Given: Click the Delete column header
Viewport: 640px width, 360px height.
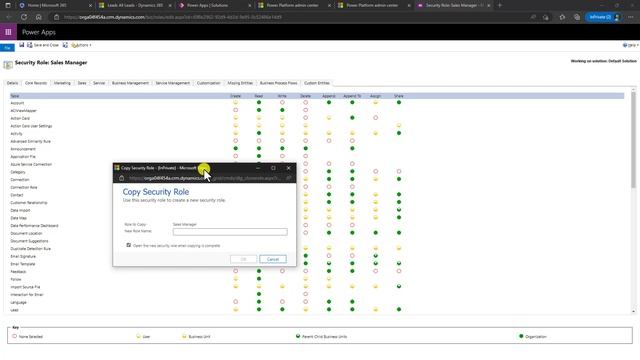Looking at the screenshot, I should point(305,96).
